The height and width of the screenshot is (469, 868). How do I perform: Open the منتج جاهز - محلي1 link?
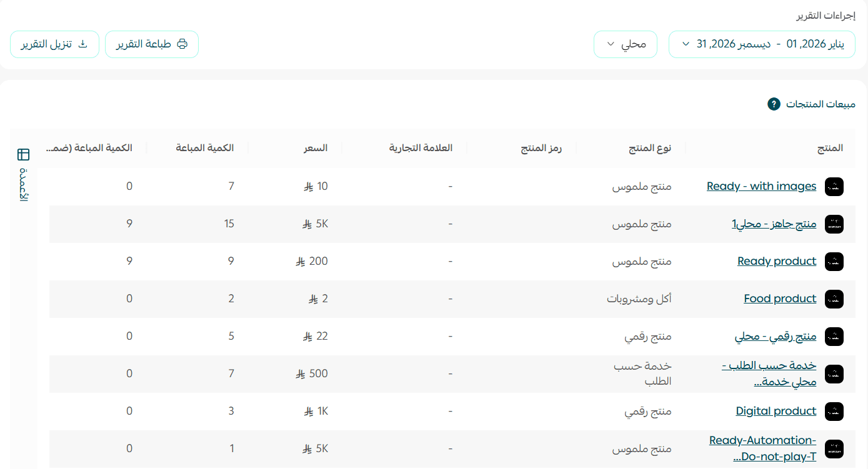[774, 224]
